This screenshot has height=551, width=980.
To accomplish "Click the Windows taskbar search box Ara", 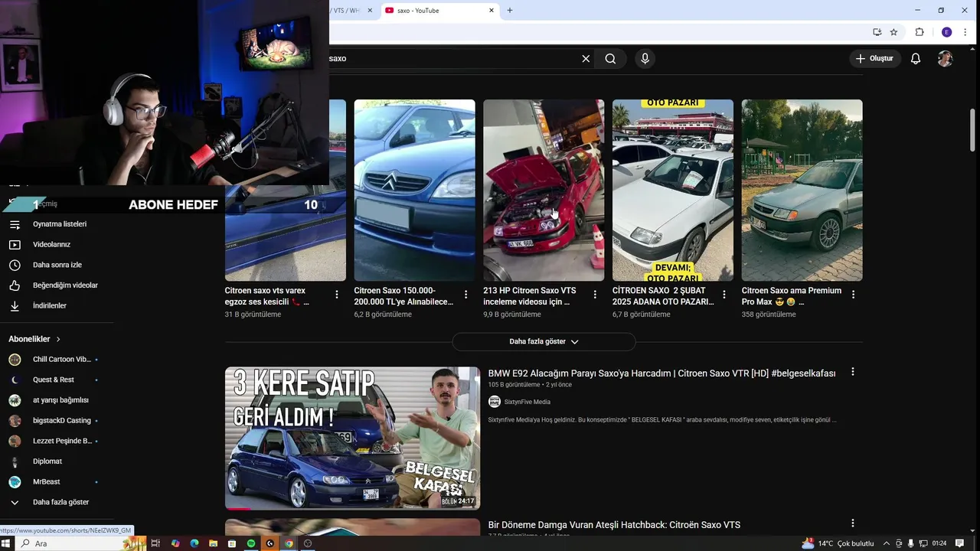I will coord(80,543).
